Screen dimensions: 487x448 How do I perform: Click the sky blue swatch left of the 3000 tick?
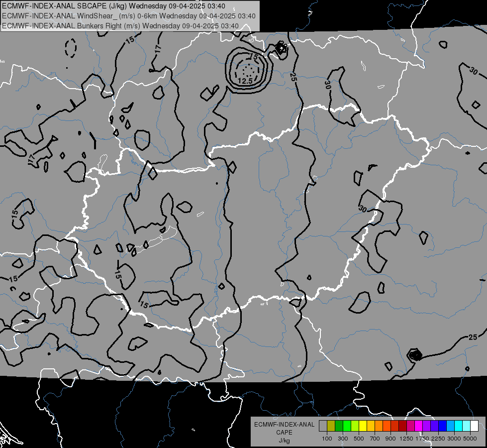tap(451, 426)
